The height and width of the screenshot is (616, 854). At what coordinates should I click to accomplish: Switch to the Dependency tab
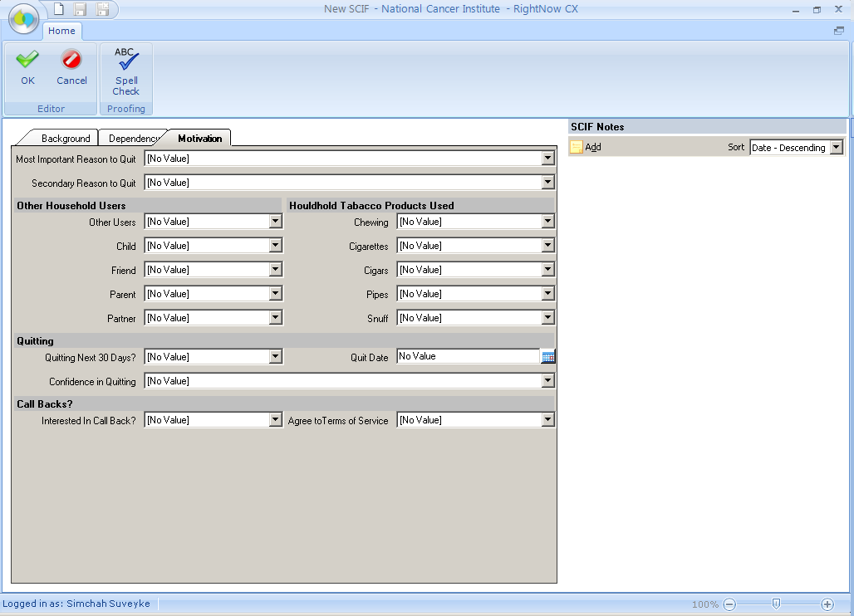point(132,139)
